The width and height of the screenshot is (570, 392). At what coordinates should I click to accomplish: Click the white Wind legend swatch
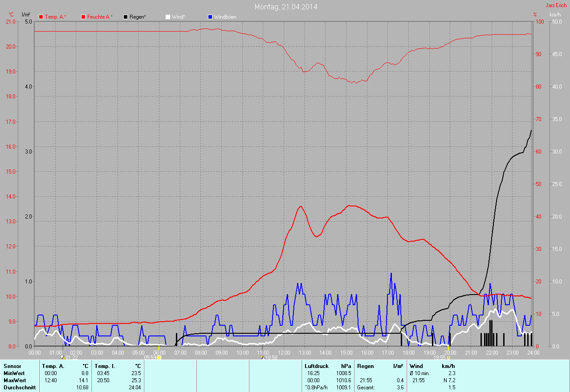coord(167,17)
